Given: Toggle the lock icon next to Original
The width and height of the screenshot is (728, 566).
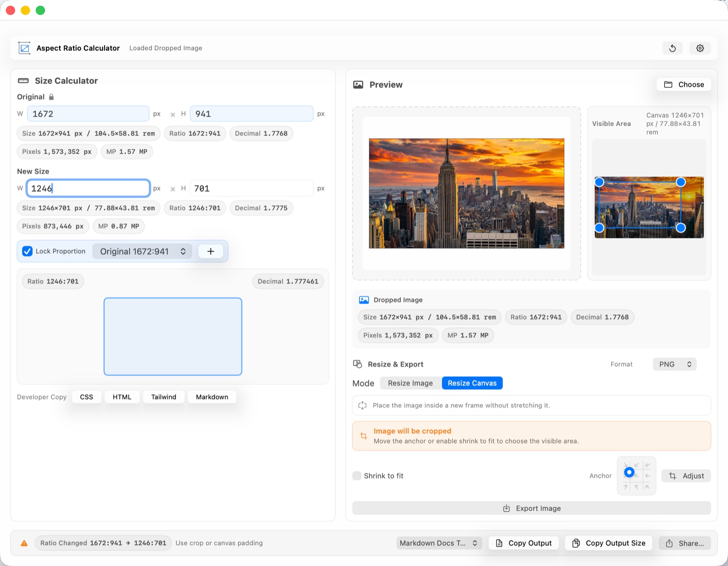Looking at the screenshot, I should [51, 97].
